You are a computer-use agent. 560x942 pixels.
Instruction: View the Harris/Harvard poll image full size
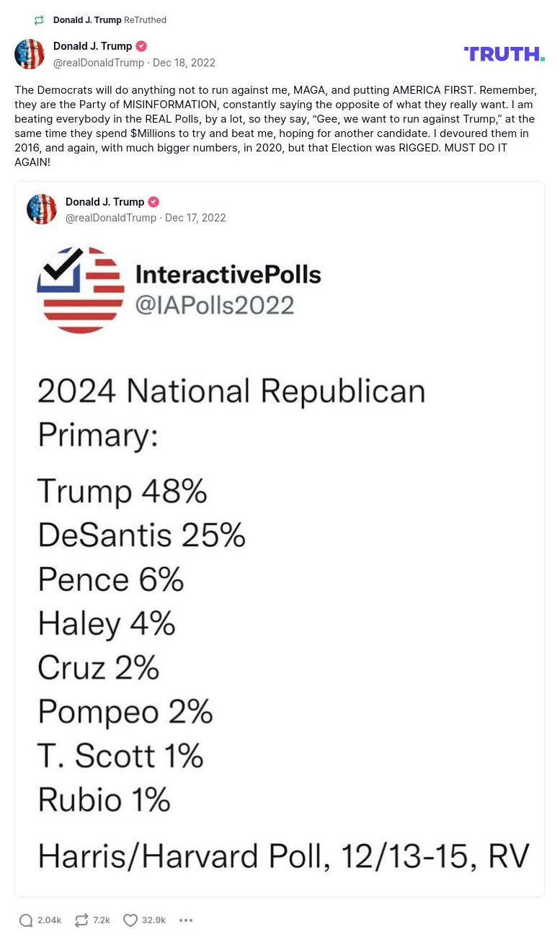pyautogui.click(x=280, y=563)
